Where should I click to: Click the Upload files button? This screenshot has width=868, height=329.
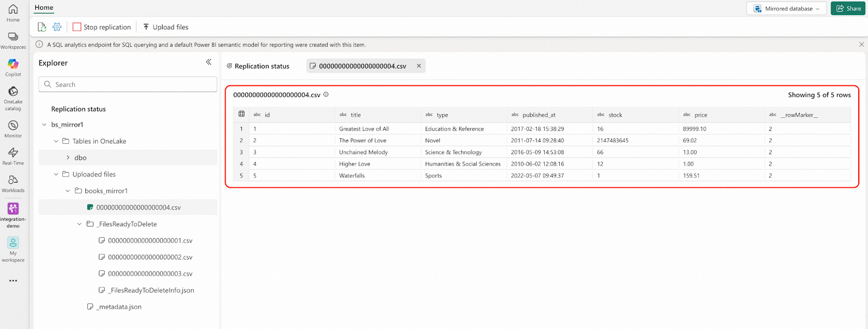point(165,27)
